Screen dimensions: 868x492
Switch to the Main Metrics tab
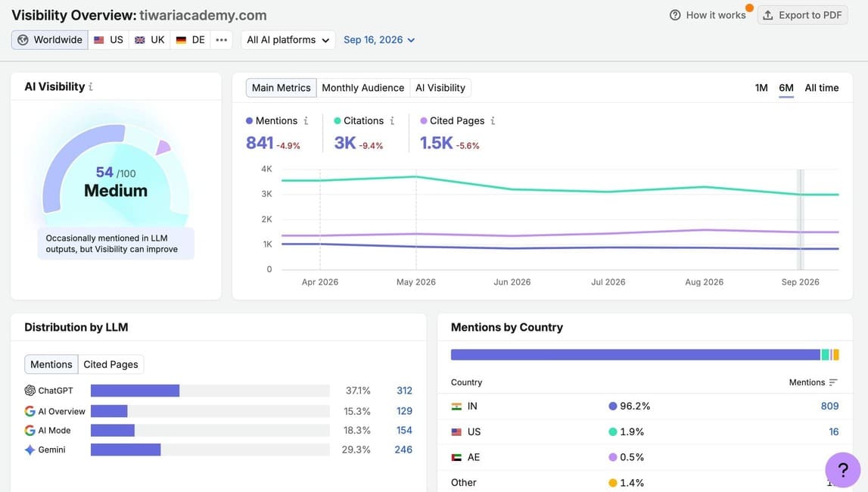pyautogui.click(x=282, y=88)
